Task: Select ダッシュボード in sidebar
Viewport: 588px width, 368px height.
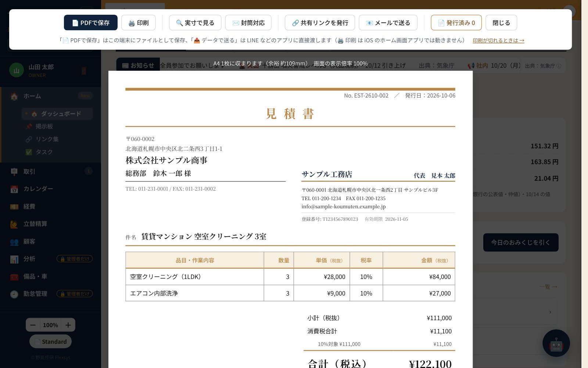Action: [x=57, y=114]
